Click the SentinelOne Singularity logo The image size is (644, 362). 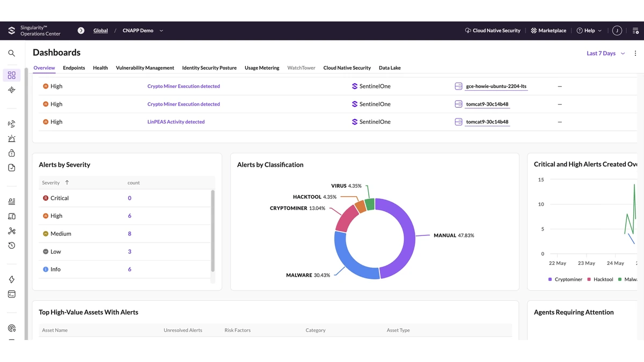click(x=12, y=31)
